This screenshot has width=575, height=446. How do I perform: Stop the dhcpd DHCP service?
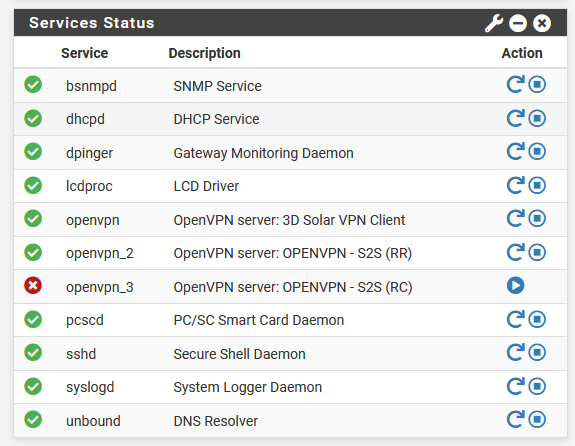537,118
